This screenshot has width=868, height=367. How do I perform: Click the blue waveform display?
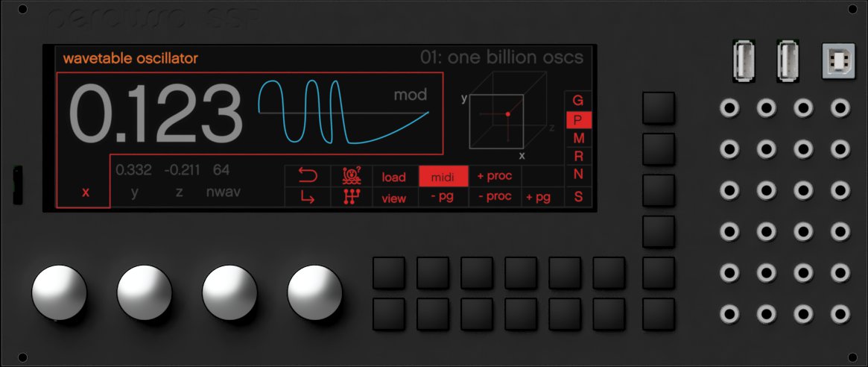click(x=343, y=112)
